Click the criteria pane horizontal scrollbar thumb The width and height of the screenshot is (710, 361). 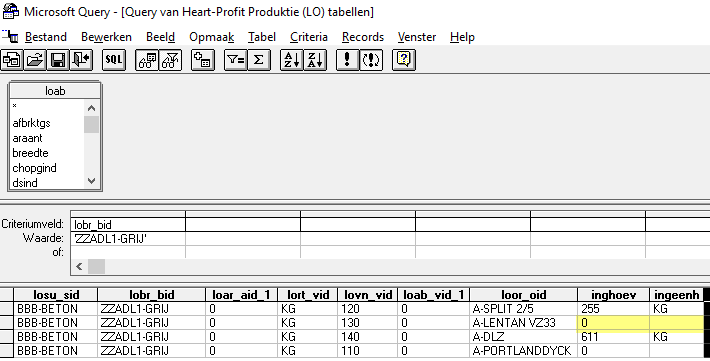point(96,266)
